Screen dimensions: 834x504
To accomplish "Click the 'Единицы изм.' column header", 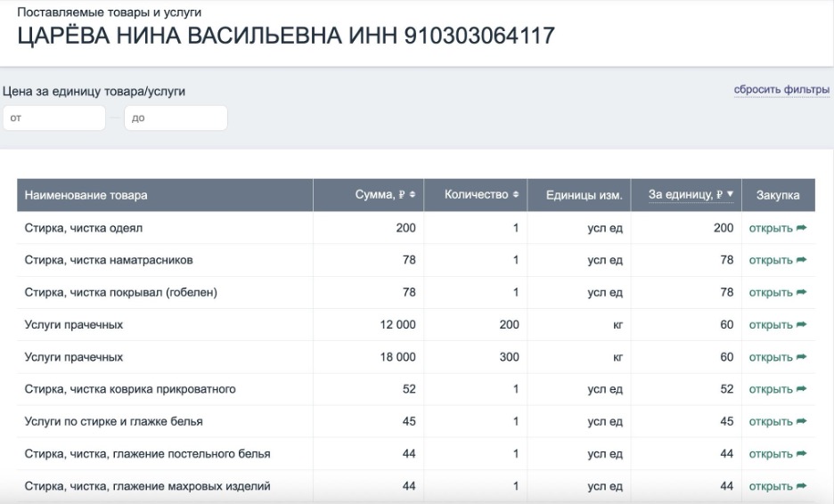I will (584, 195).
